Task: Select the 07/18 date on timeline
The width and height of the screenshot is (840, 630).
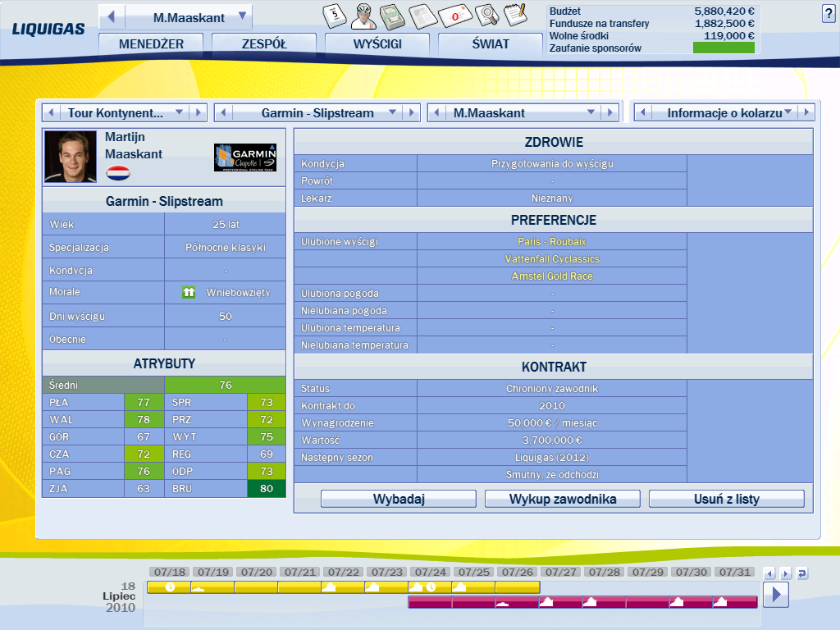Action: click(x=169, y=572)
